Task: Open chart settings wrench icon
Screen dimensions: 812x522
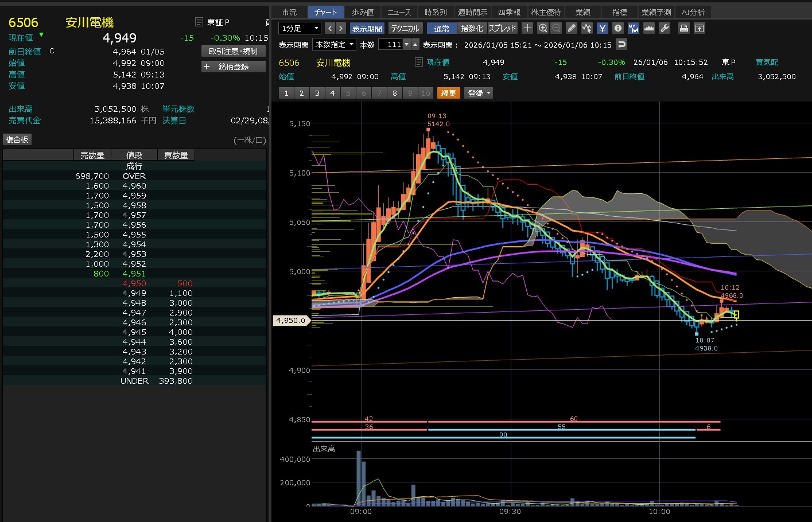Action: pyautogui.click(x=665, y=28)
